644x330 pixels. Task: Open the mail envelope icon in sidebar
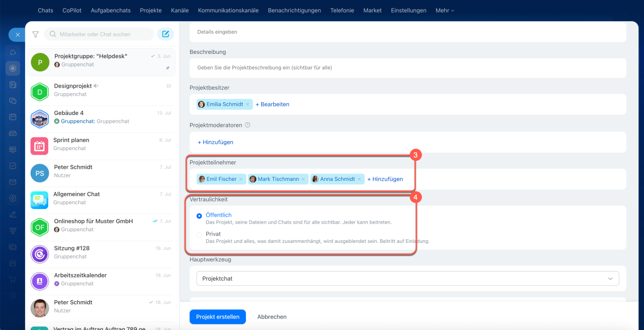point(13,182)
